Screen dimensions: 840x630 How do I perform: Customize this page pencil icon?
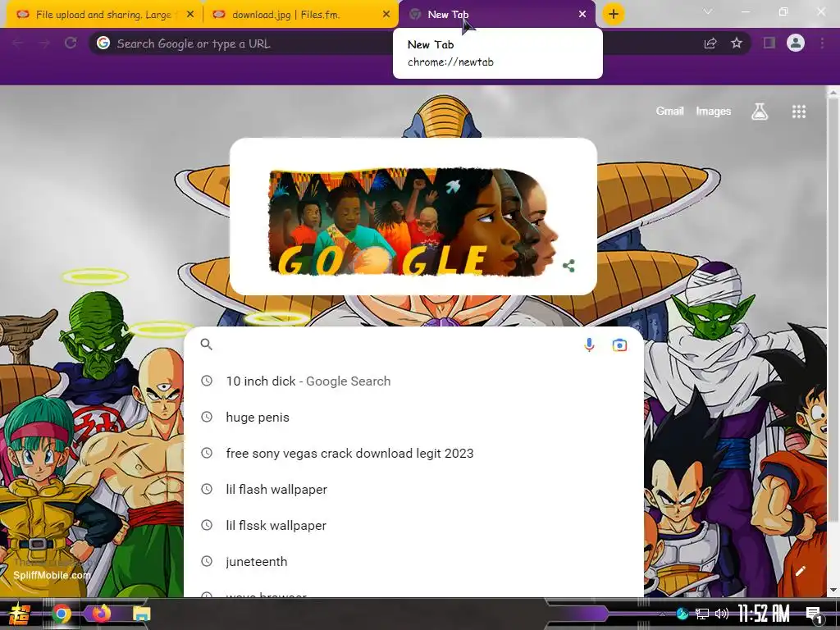coord(801,571)
